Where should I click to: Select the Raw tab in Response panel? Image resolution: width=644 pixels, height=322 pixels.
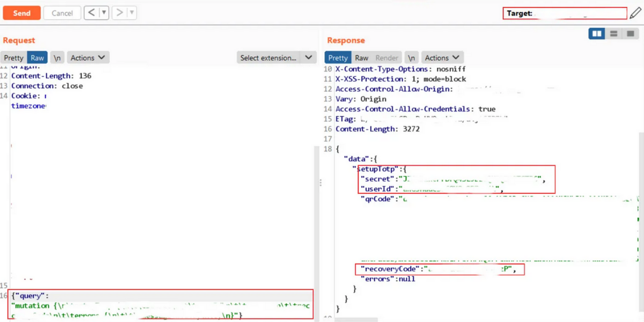(x=362, y=57)
